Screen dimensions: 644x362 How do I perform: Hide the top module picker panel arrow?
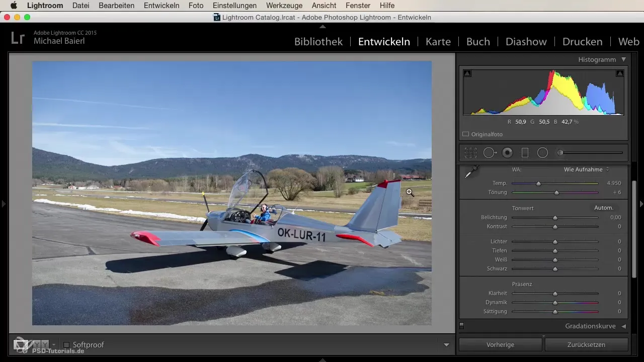[x=323, y=26]
